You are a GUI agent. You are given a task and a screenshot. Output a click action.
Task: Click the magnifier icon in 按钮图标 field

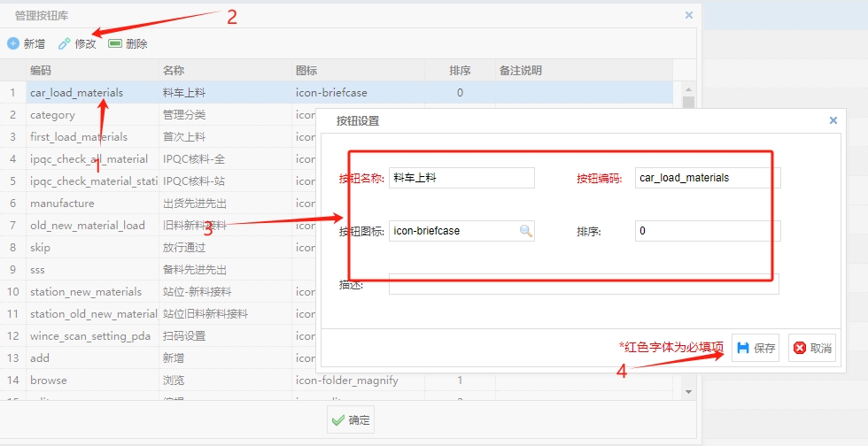coord(525,231)
